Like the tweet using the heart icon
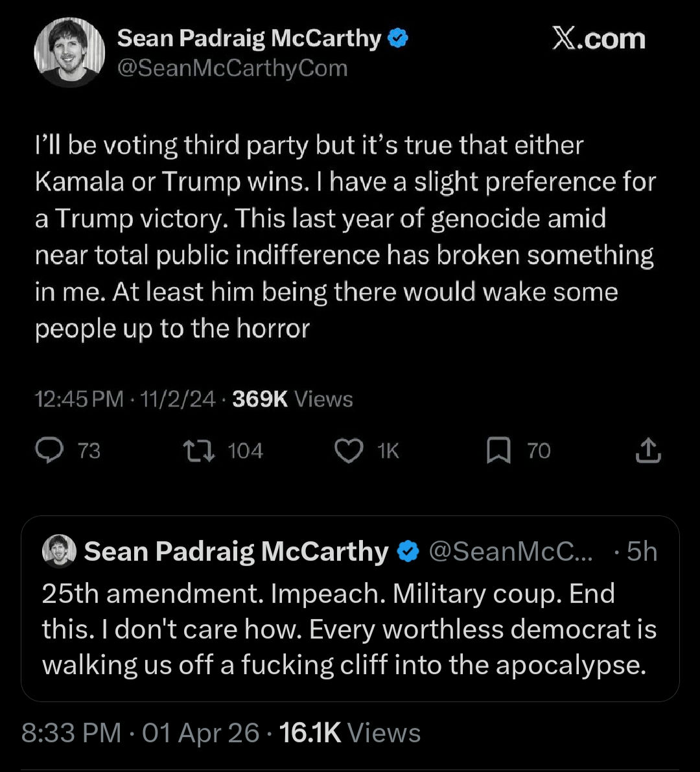700x772 pixels. coord(349,450)
